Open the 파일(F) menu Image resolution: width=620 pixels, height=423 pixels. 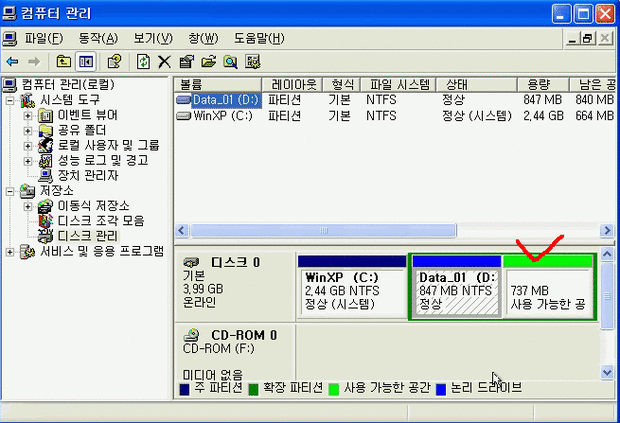(x=43, y=38)
